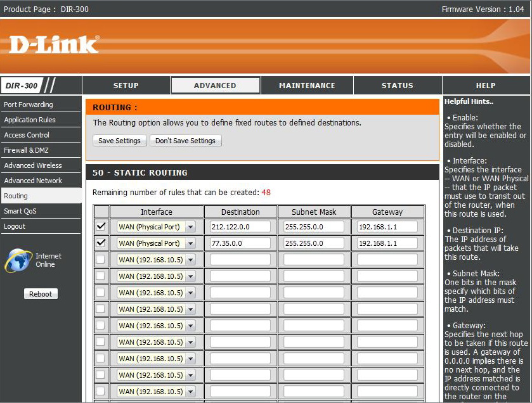
Task: Click the remaining rules count 48
Action: coord(266,193)
